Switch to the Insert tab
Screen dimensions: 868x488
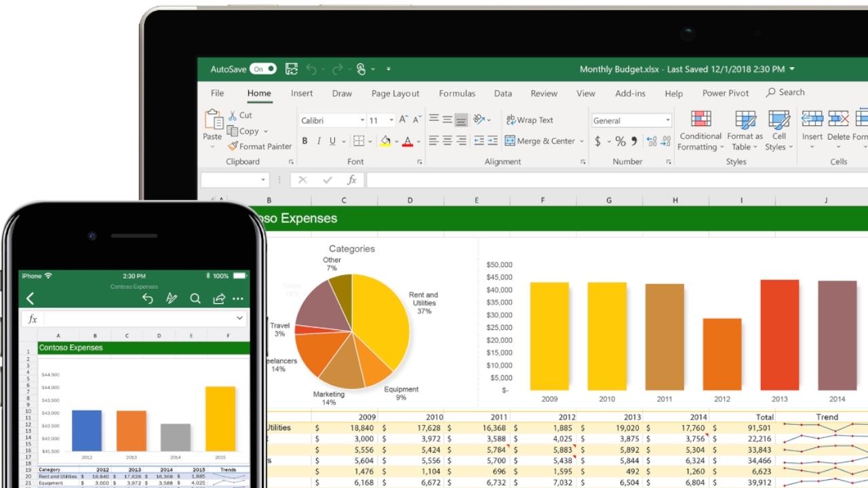coord(302,94)
